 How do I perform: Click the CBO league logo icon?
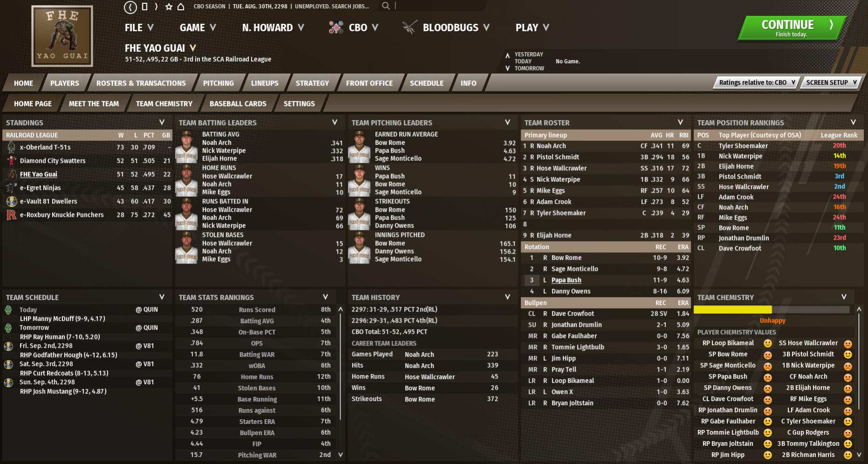pyautogui.click(x=336, y=28)
